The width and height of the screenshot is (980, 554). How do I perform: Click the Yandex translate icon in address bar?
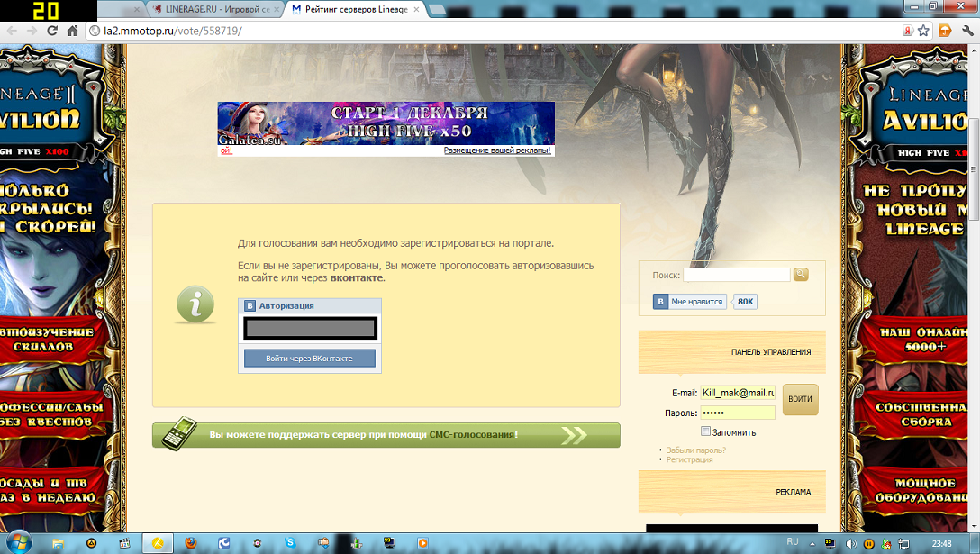point(908,31)
